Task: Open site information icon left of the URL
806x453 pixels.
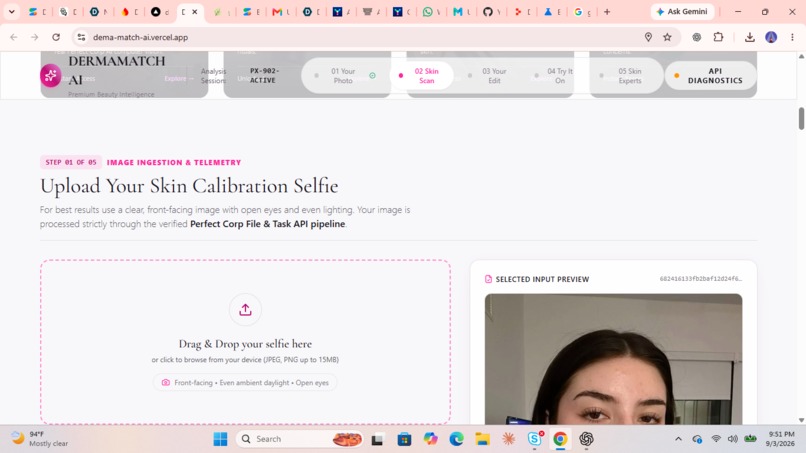Action: (x=81, y=37)
